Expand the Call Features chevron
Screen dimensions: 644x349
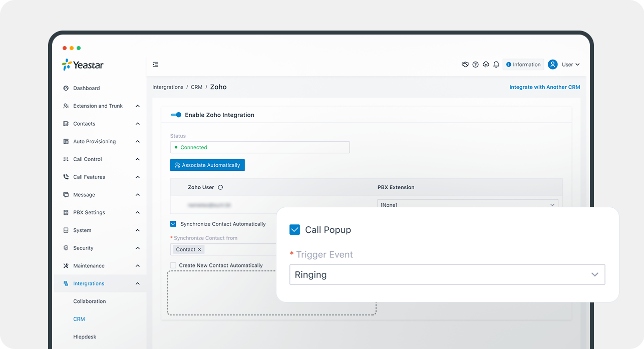138,177
